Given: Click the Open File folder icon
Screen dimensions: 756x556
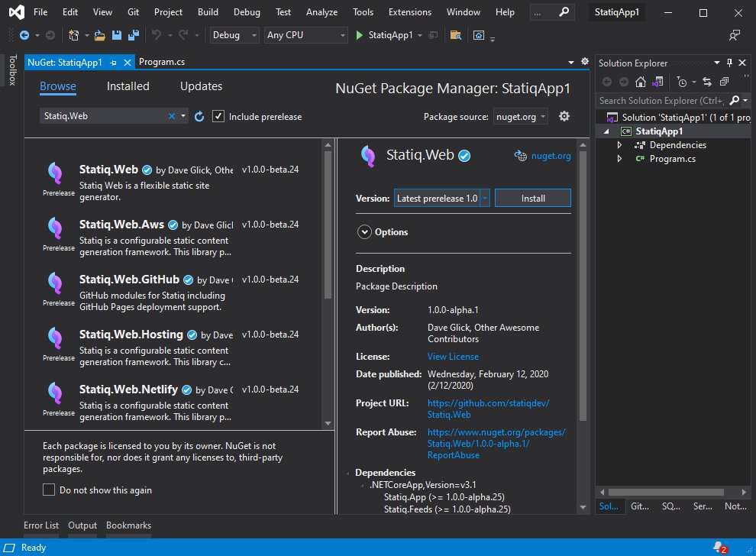Looking at the screenshot, I should (100, 35).
